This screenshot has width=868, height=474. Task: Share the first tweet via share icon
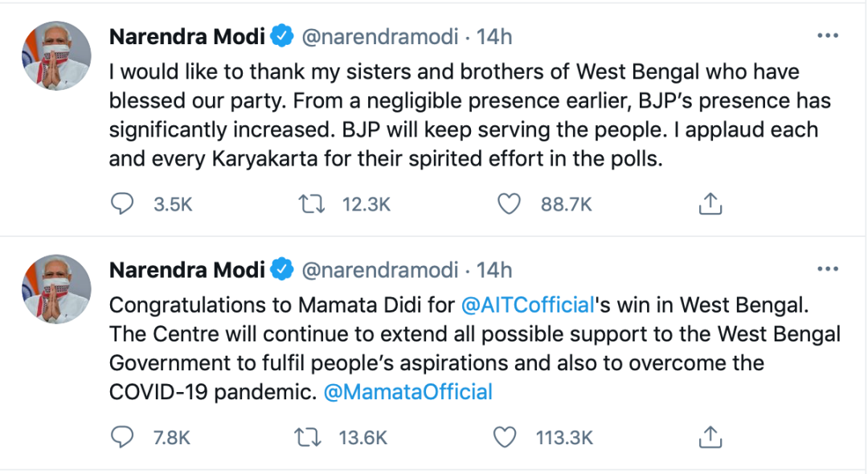[708, 205]
